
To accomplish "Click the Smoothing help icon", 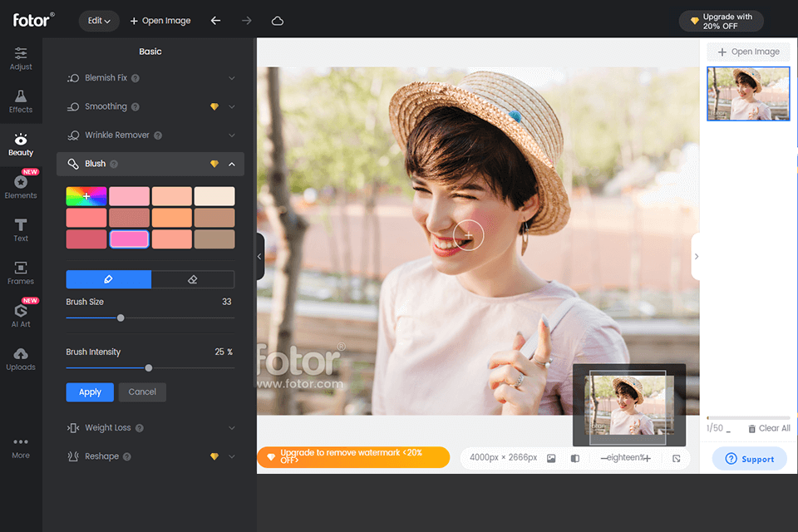I will coord(135,107).
